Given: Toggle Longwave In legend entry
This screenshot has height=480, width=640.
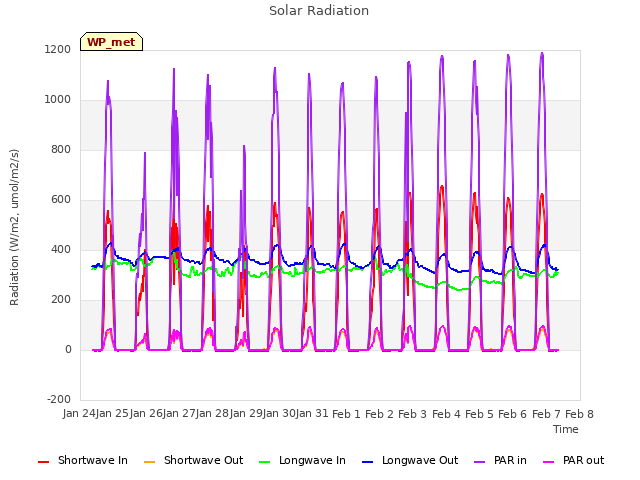Looking at the screenshot, I should 302,460.
